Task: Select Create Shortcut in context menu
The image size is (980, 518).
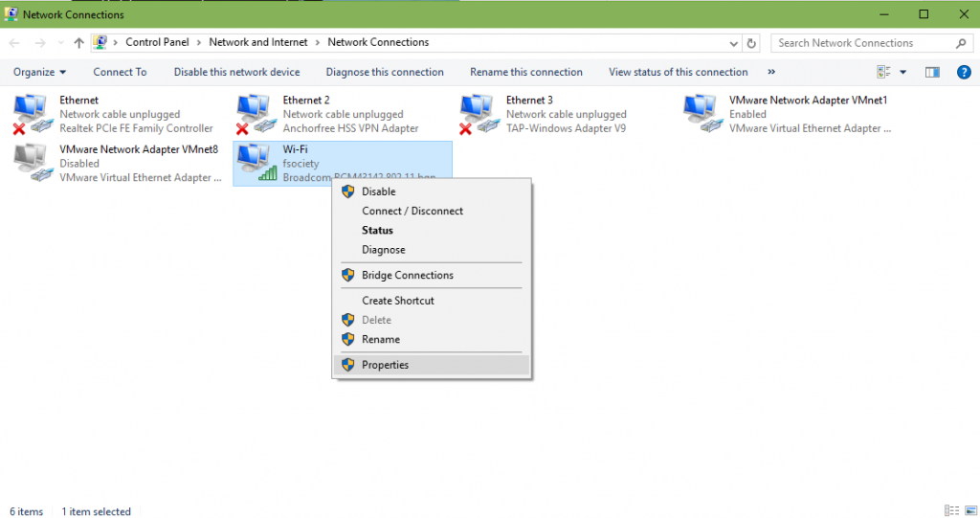Action: (x=432, y=301)
